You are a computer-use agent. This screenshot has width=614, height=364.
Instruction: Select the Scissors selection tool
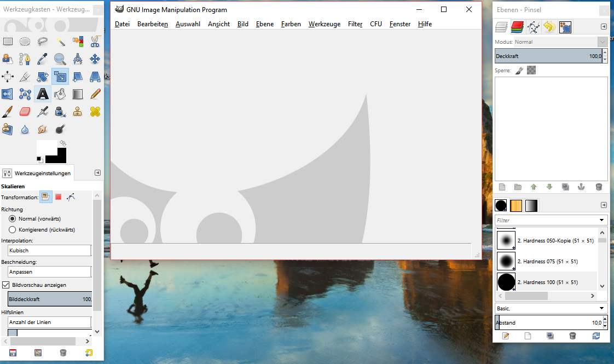click(x=95, y=42)
